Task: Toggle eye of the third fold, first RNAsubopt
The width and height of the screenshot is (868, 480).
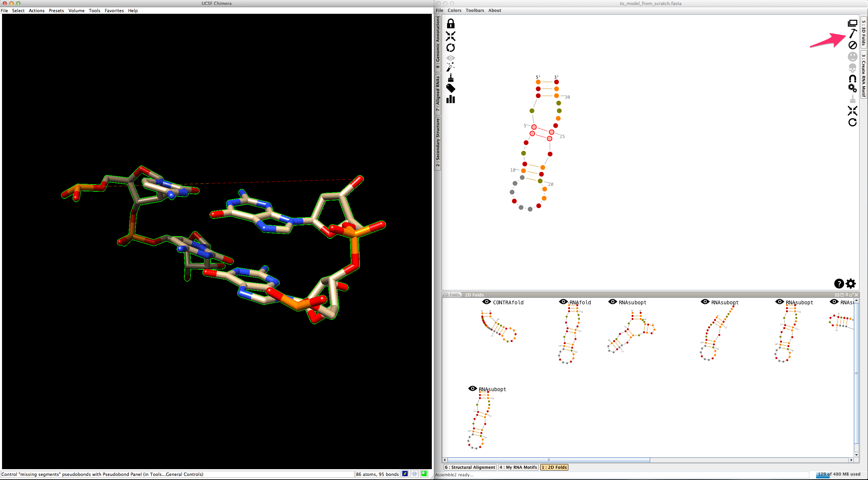Action: tap(612, 302)
